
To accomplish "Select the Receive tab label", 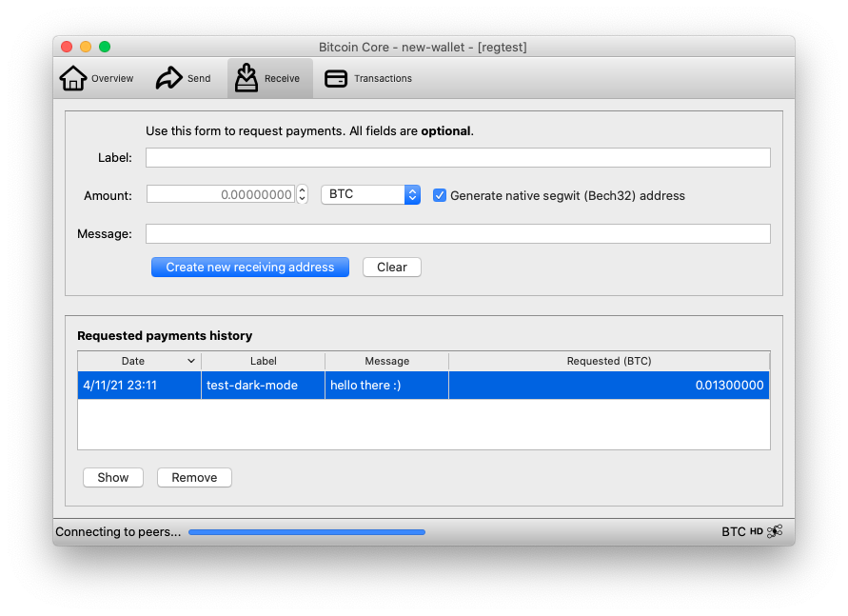I will 282,78.
